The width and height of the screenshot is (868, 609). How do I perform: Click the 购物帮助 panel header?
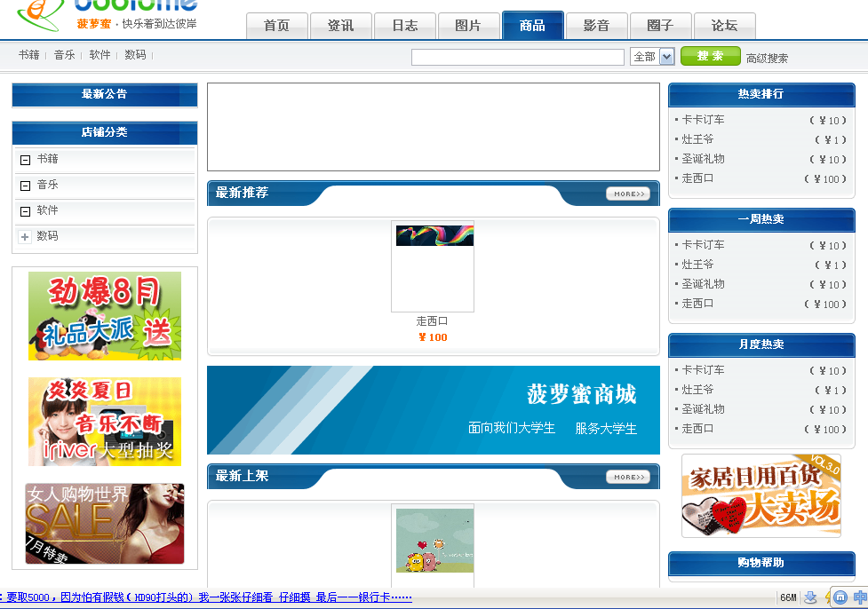click(761, 563)
